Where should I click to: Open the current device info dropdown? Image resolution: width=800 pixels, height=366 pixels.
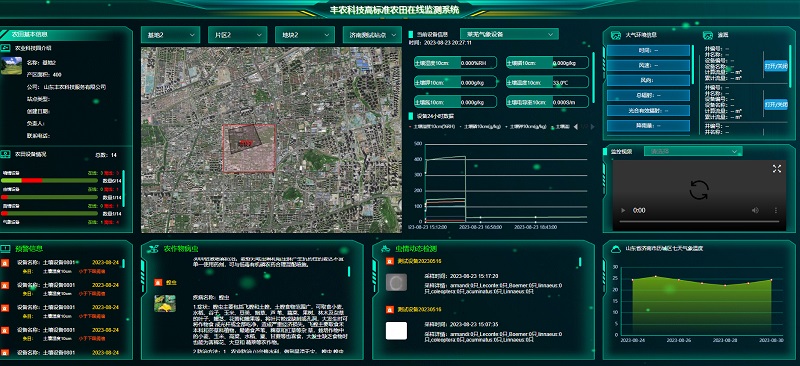tap(509, 34)
